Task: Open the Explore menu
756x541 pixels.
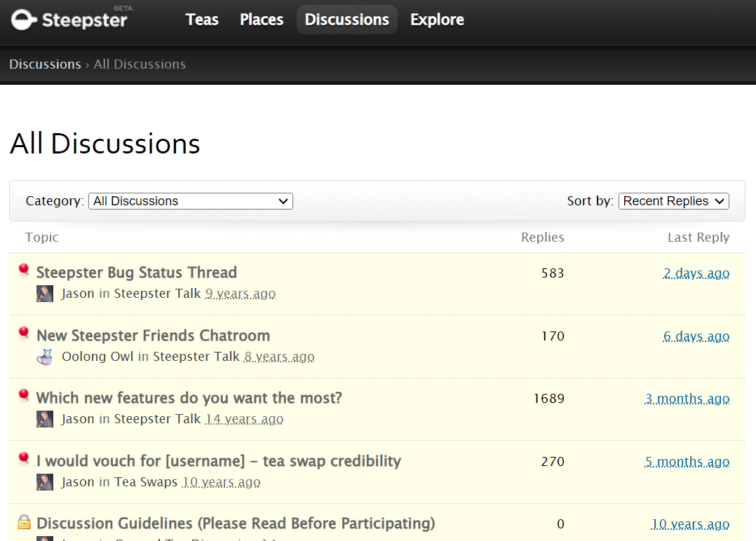Action: pos(438,20)
